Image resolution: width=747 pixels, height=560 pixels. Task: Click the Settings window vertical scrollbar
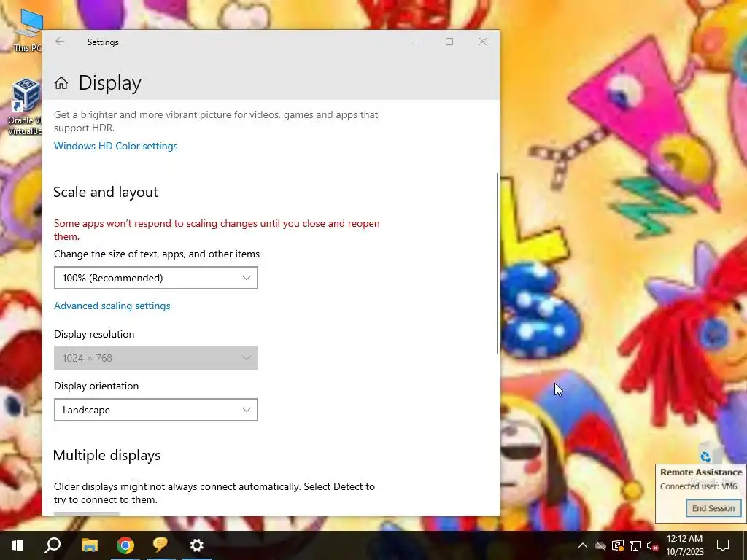pyautogui.click(x=498, y=262)
